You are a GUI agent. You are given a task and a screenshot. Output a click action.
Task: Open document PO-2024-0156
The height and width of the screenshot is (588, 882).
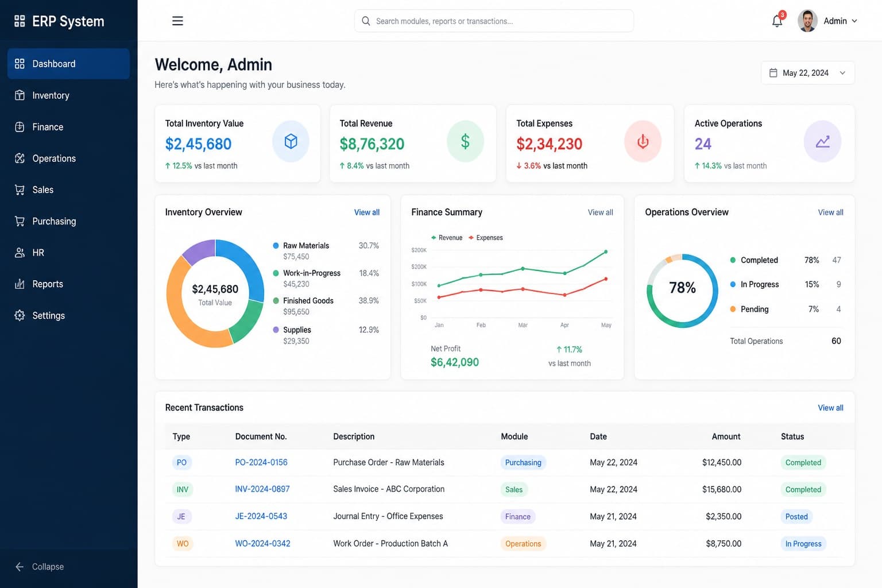[x=261, y=462]
